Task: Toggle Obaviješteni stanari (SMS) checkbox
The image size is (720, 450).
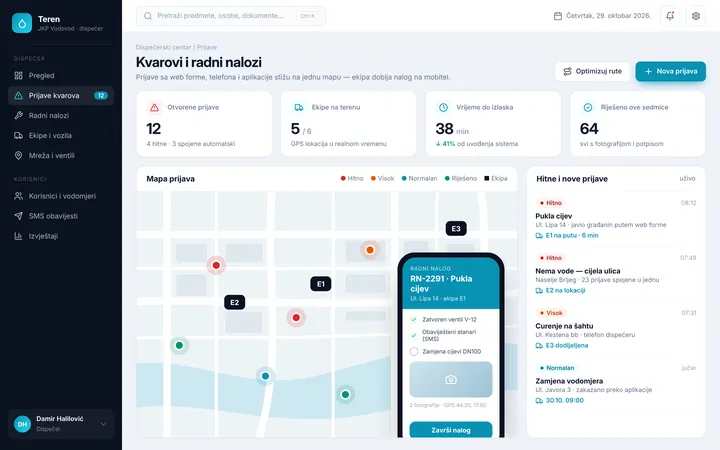Action: [x=414, y=335]
